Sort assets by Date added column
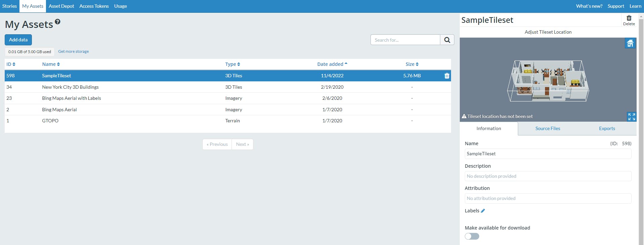Screen dimensions: 644x245 332,64
